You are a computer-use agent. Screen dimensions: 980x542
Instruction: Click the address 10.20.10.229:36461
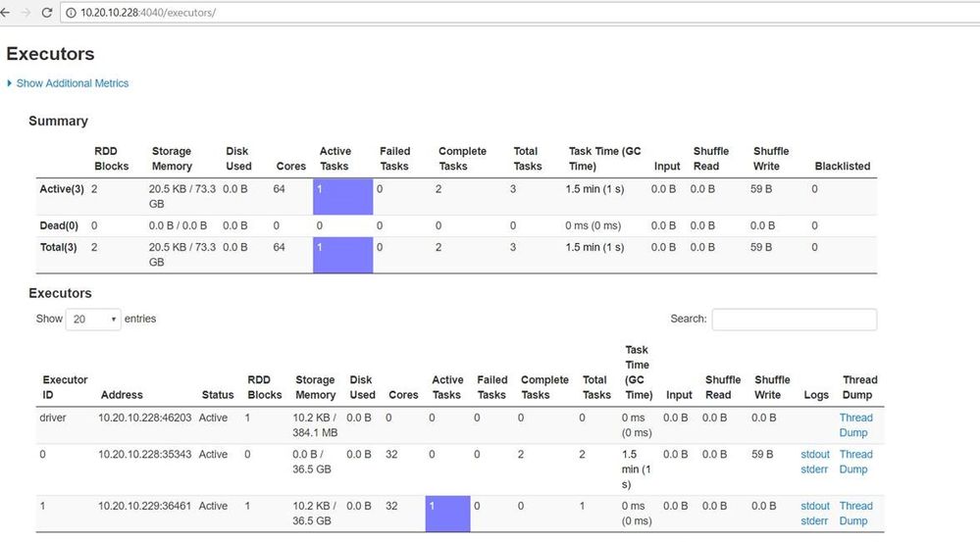pos(144,506)
